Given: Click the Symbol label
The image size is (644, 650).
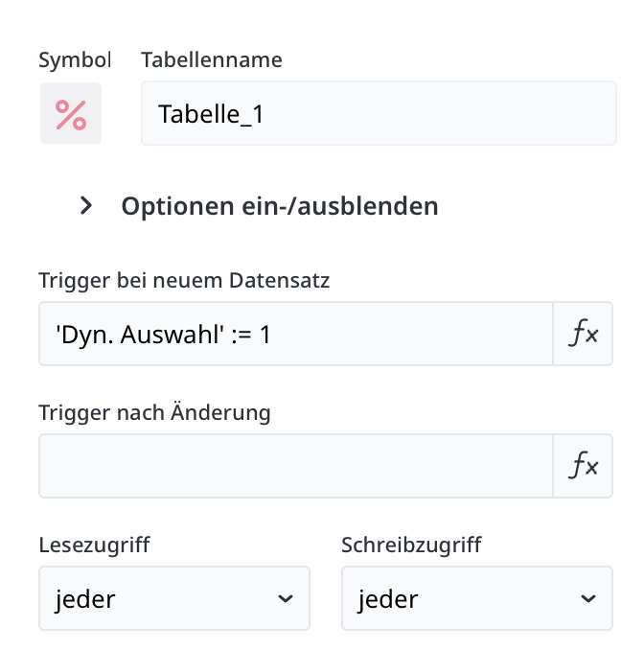Looking at the screenshot, I should pyautogui.click(x=75, y=59).
